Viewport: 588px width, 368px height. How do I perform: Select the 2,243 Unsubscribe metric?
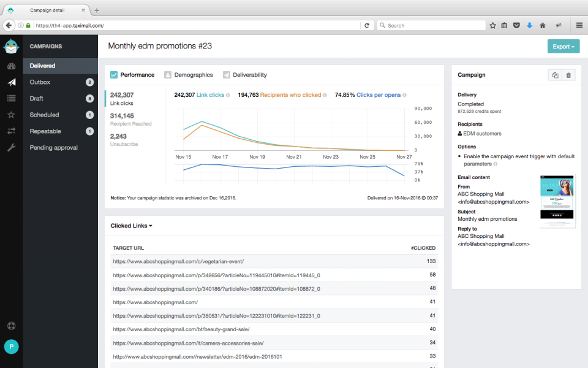[124, 140]
